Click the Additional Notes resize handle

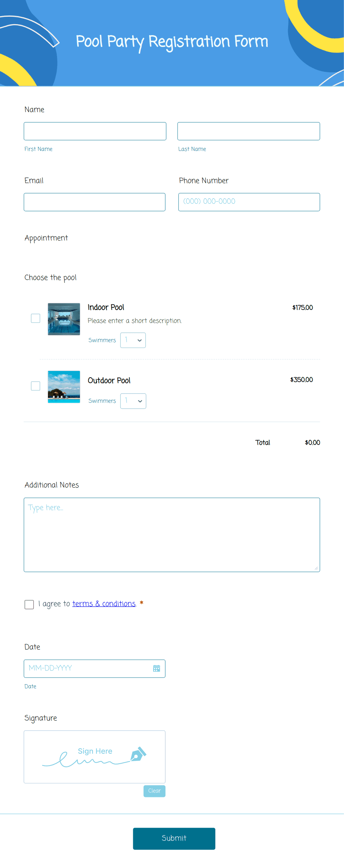point(316,568)
